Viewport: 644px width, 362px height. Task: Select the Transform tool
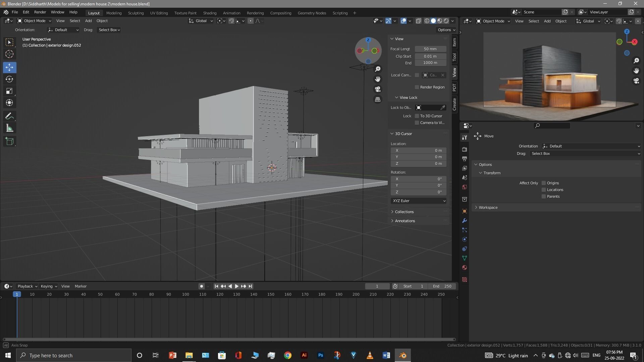(9, 103)
